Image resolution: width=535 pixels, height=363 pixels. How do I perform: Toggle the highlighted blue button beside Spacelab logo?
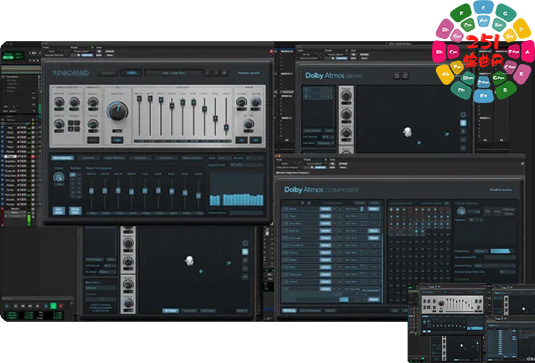point(131,73)
